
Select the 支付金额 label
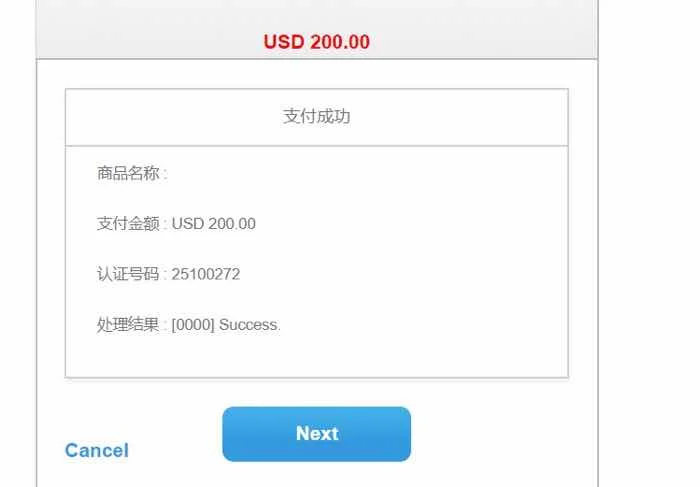point(128,224)
